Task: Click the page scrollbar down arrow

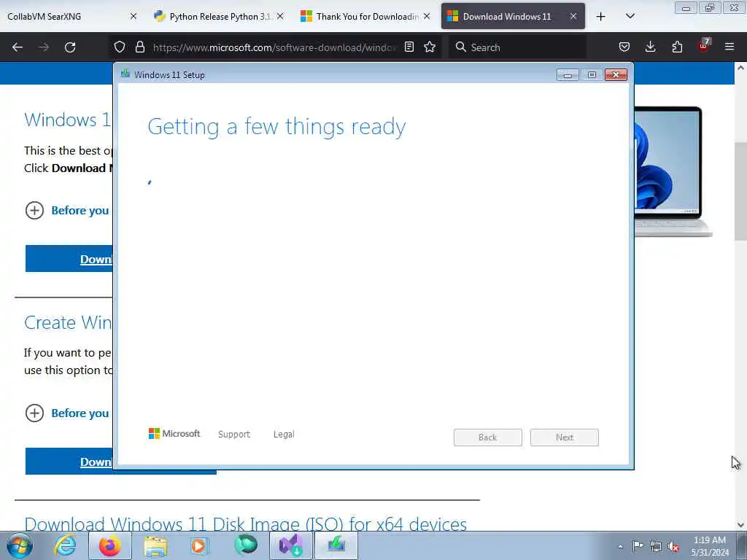Action: point(740,525)
